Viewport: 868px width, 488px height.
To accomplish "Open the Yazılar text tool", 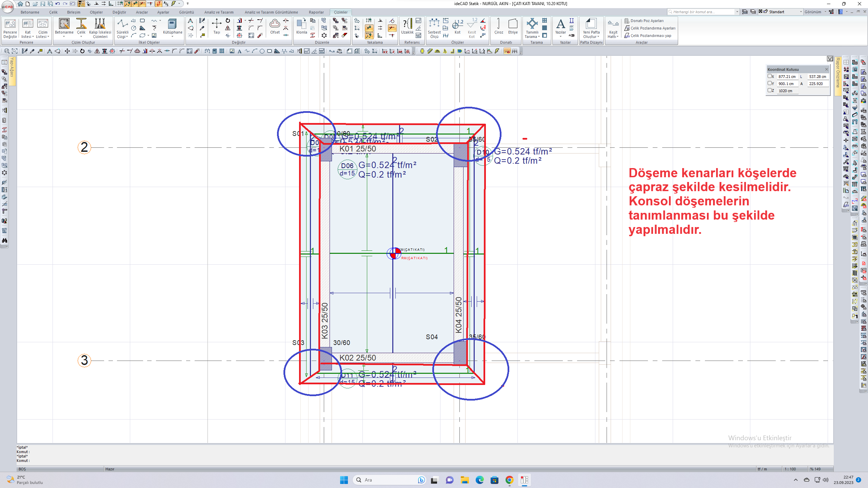I will [x=560, y=27].
